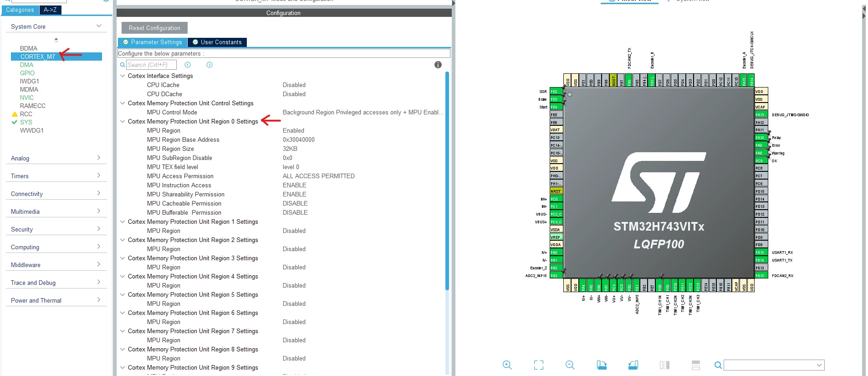Open DMA in System Core list

coord(26,65)
